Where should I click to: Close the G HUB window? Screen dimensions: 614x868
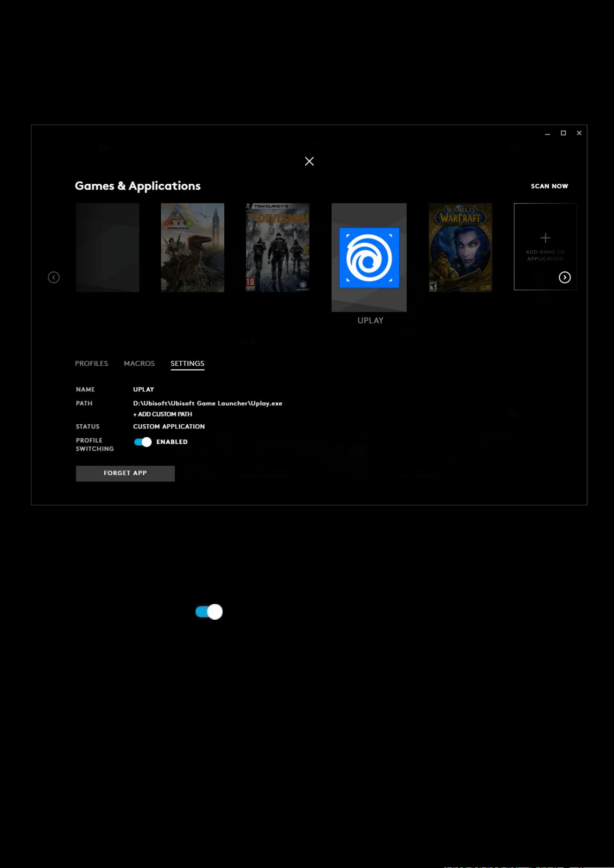579,133
